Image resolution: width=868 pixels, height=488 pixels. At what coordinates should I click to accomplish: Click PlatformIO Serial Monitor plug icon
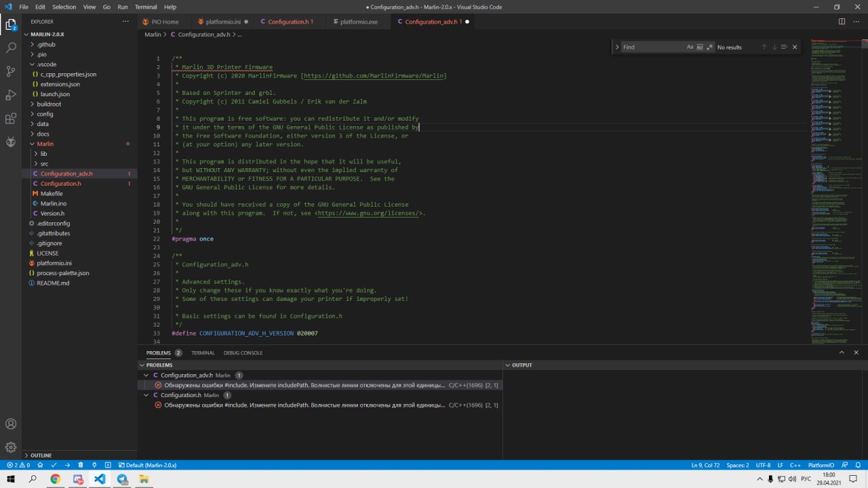click(94, 466)
